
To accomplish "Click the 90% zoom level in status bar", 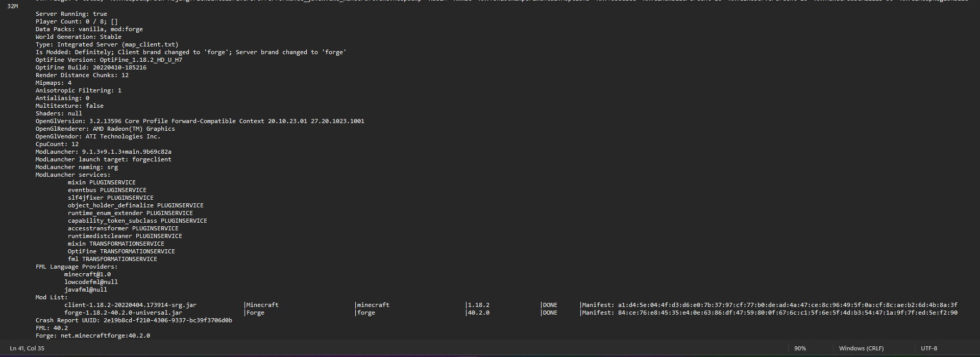I will tap(800, 348).
